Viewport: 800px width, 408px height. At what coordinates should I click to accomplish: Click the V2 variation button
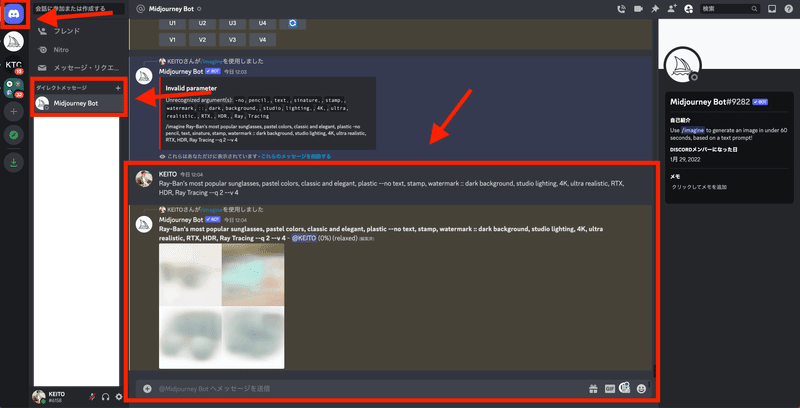203,40
